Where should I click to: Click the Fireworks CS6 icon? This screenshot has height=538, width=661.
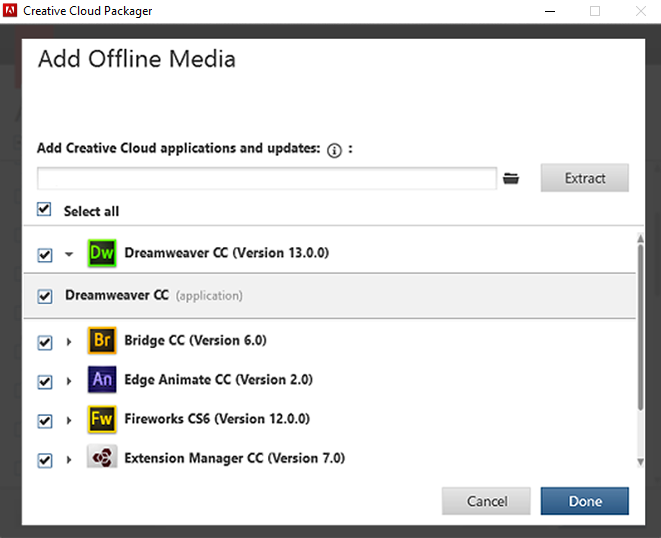[102, 419]
